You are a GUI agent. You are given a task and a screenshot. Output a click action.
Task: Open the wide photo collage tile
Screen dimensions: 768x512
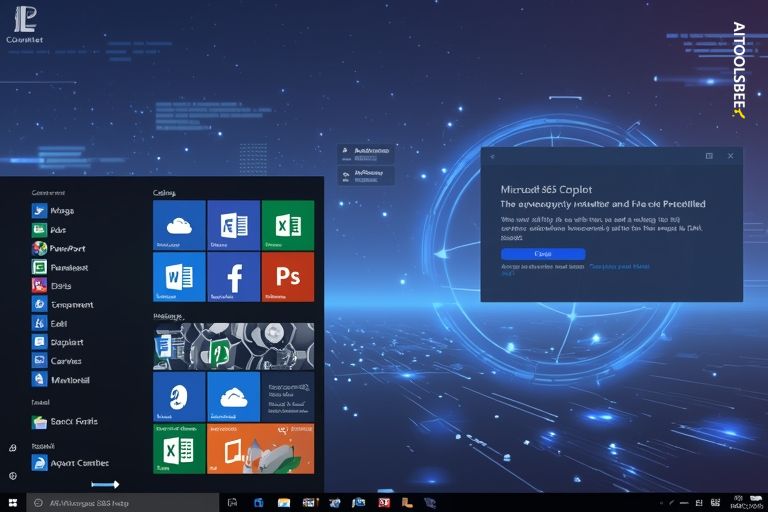click(234, 346)
